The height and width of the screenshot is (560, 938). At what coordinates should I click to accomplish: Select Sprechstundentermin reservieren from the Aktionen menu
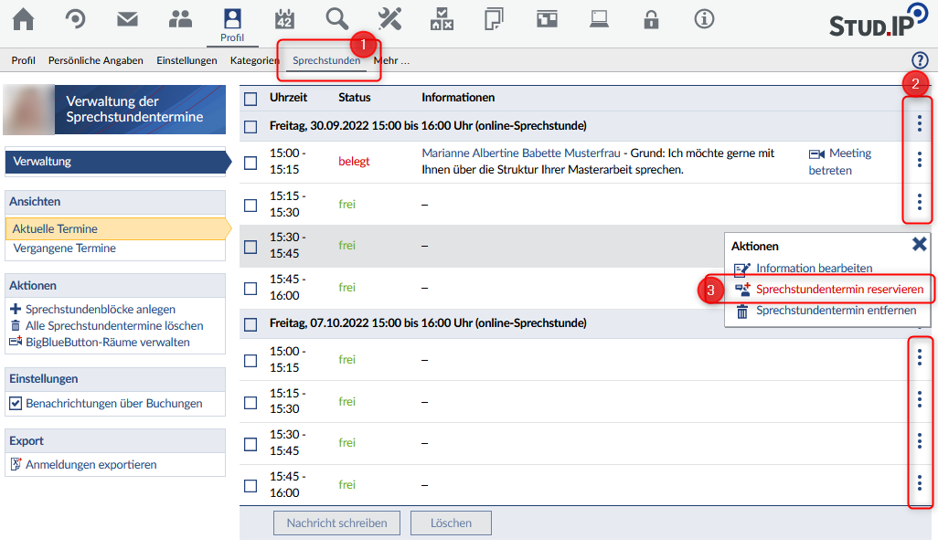[x=838, y=290]
